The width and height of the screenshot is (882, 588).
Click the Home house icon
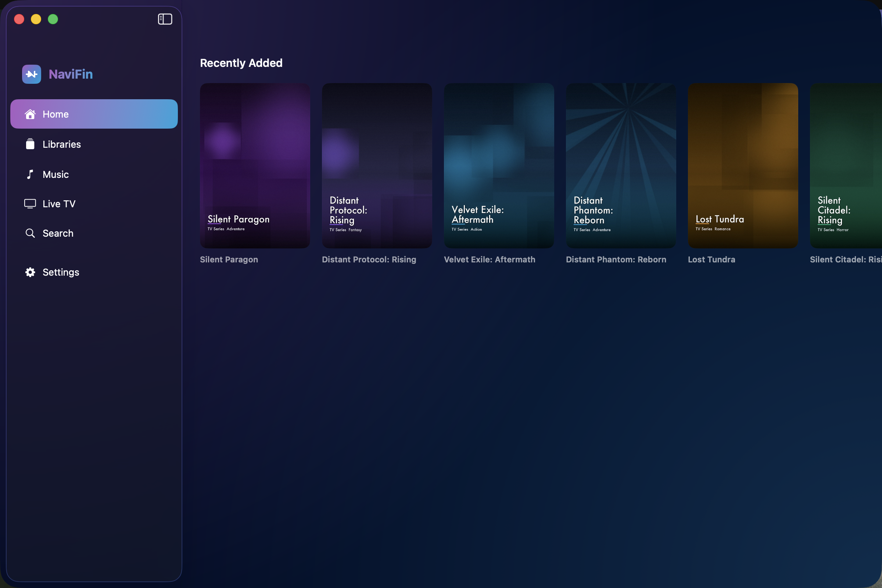coord(30,114)
